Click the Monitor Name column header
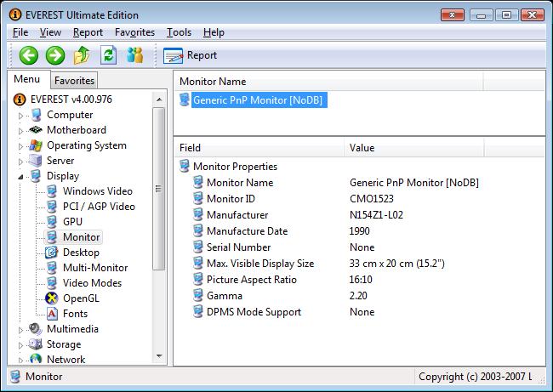Screen dimensions: 553x392 pyautogui.click(x=328, y=82)
